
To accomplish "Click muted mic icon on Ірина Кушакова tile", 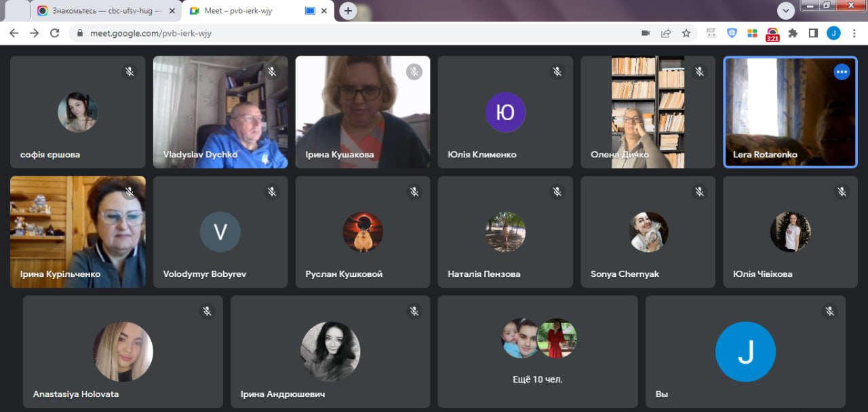I will click(414, 72).
